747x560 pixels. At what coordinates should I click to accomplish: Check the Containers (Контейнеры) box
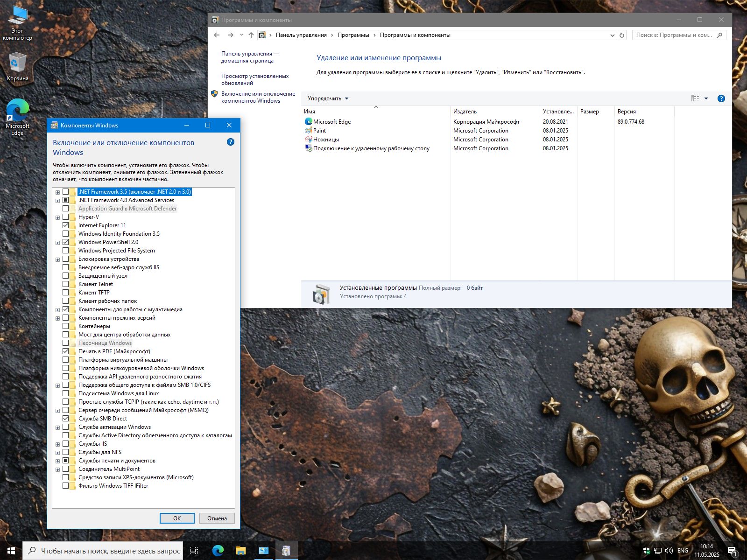(x=66, y=326)
